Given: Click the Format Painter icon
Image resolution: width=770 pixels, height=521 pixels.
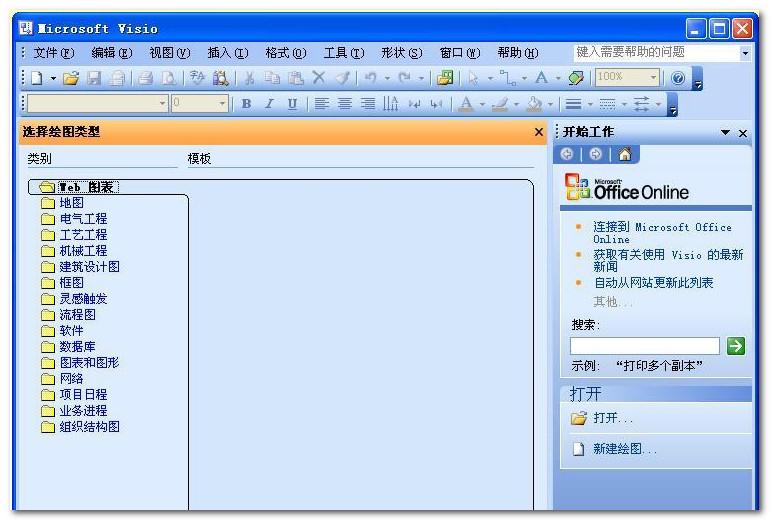Looking at the screenshot, I should pyautogui.click(x=343, y=78).
